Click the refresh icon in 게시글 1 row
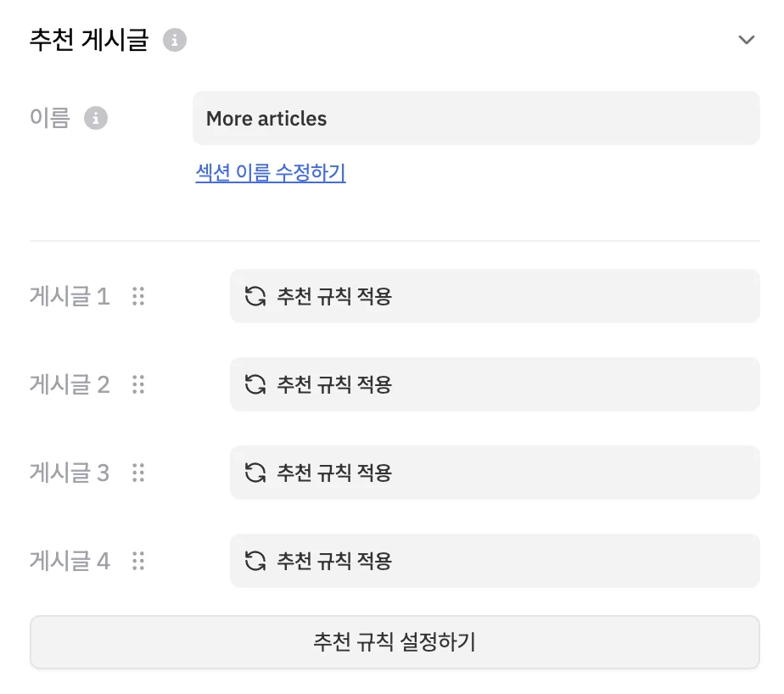Image resolution: width=784 pixels, height=694 pixels. click(x=255, y=296)
